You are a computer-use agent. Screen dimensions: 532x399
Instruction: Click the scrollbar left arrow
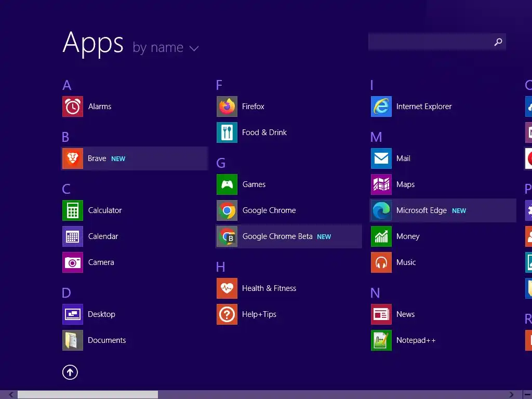tap(11, 395)
